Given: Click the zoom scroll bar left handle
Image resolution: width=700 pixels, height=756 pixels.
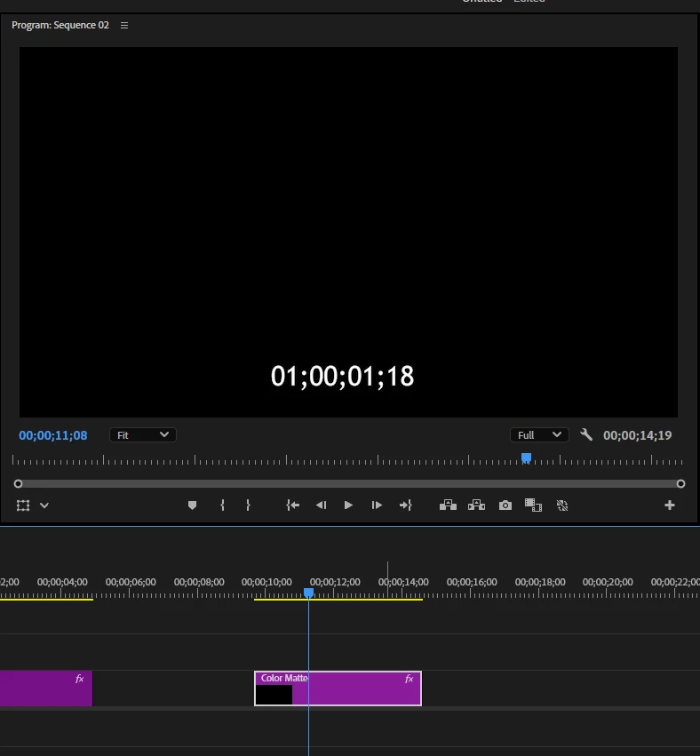Looking at the screenshot, I should click(x=19, y=483).
